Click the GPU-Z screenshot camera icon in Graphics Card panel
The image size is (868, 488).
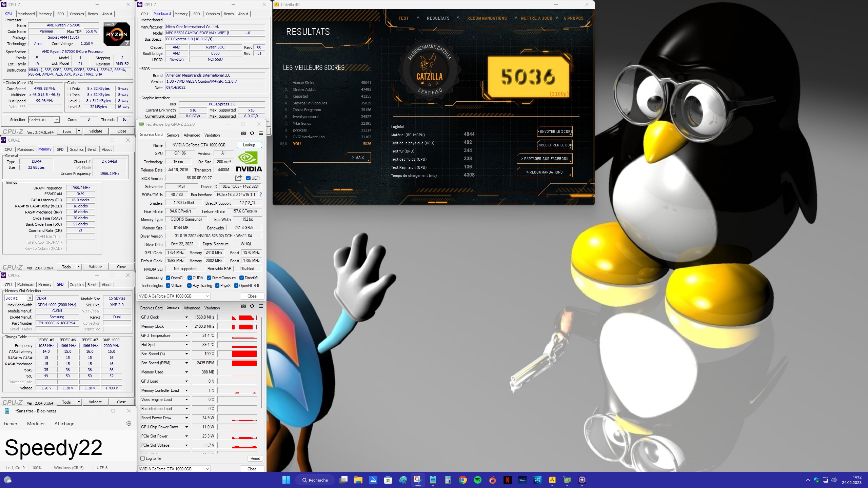pos(243,133)
